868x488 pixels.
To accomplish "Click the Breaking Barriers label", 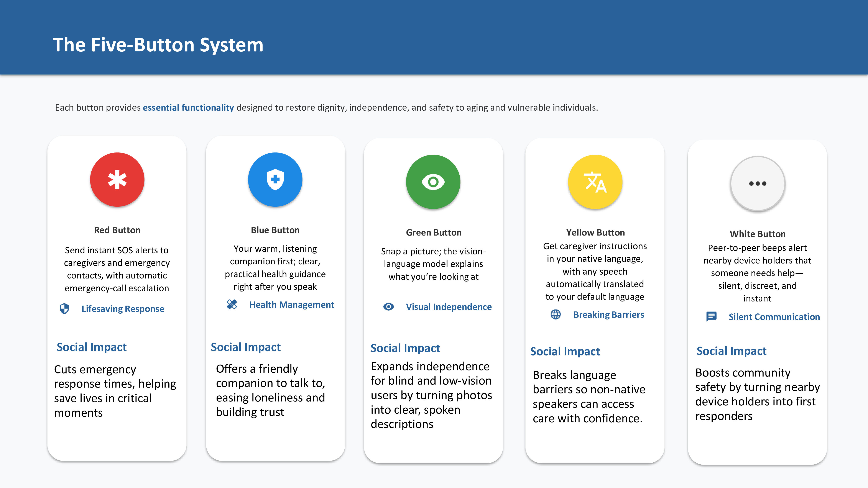I will coord(608,314).
